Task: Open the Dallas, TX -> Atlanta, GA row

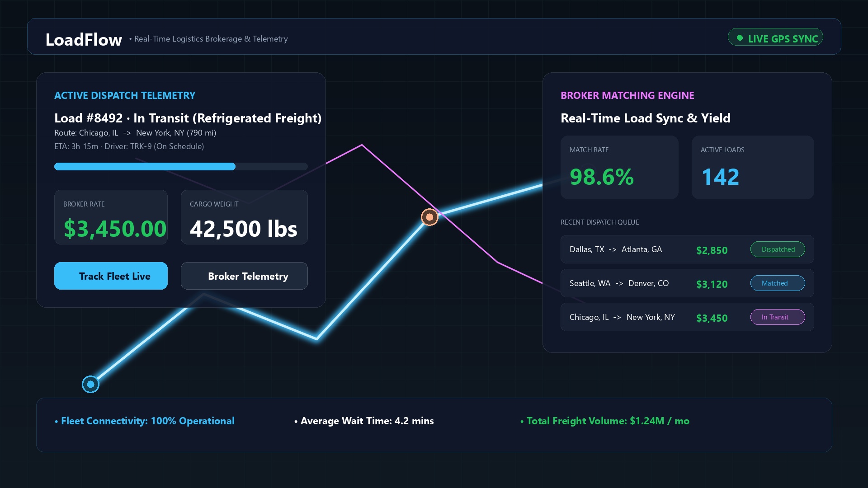Action: [687, 249]
